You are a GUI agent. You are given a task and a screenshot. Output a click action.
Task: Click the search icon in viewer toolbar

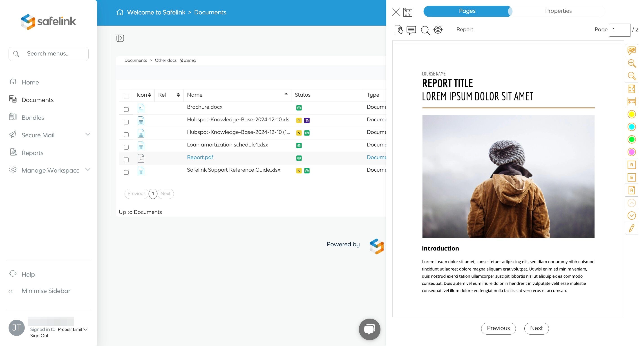(x=425, y=30)
